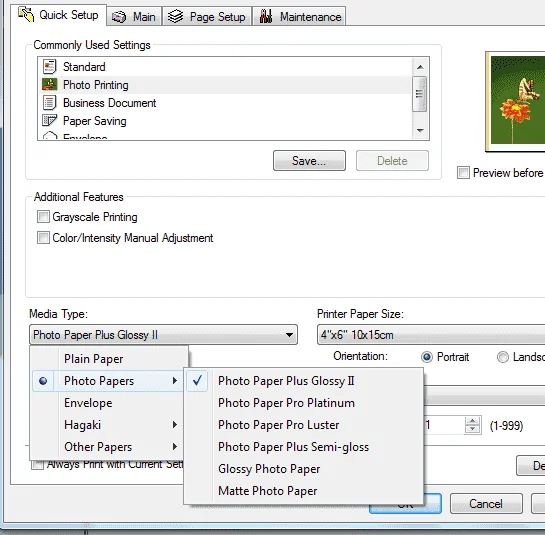Click the ink bottles icon on Maintenance tab
This screenshot has height=535, width=545.
(x=266, y=16)
